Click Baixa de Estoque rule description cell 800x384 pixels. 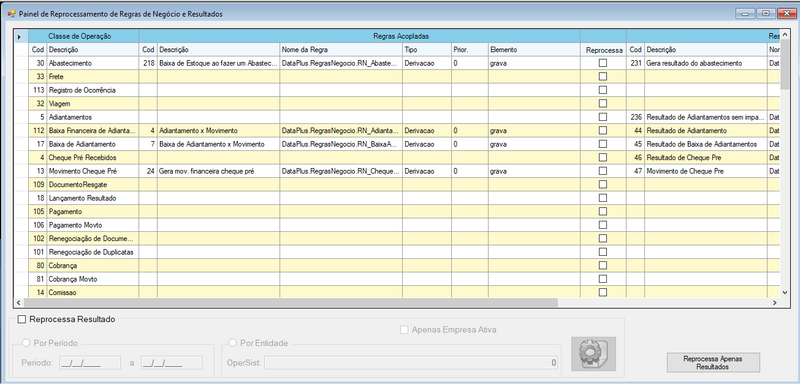point(218,63)
